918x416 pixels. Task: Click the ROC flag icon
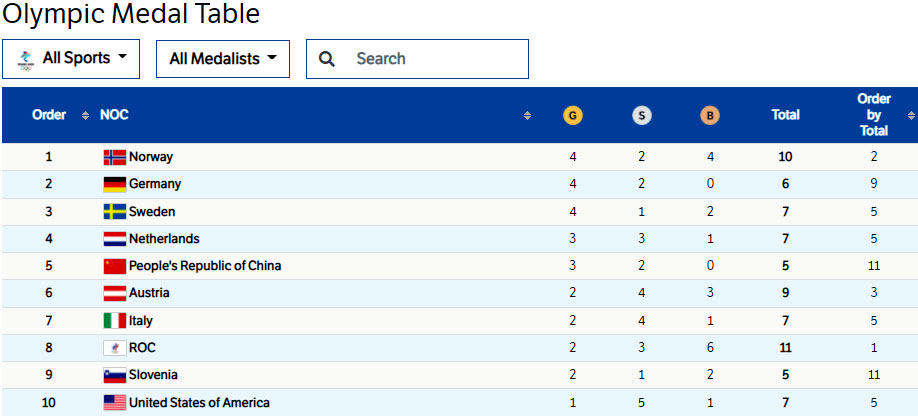tap(115, 348)
